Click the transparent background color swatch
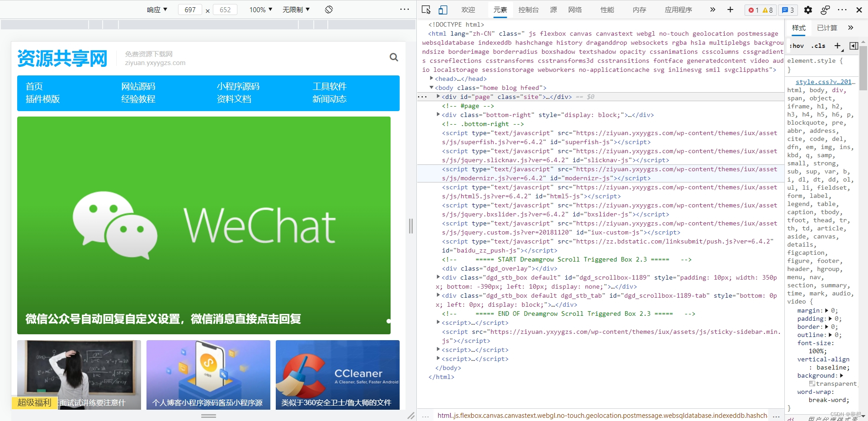 pyautogui.click(x=812, y=384)
